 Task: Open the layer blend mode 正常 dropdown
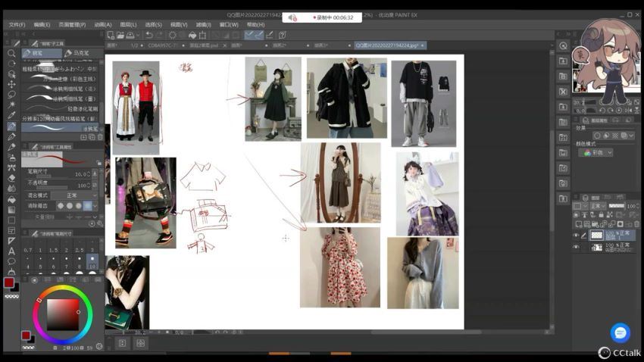pyautogui.click(x=597, y=206)
